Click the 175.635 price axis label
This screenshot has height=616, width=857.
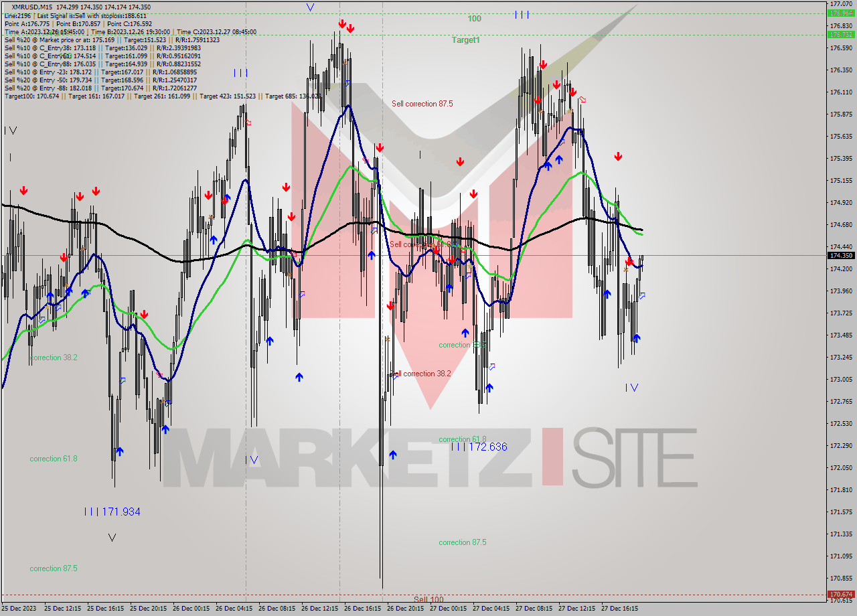click(x=840, y=136)
